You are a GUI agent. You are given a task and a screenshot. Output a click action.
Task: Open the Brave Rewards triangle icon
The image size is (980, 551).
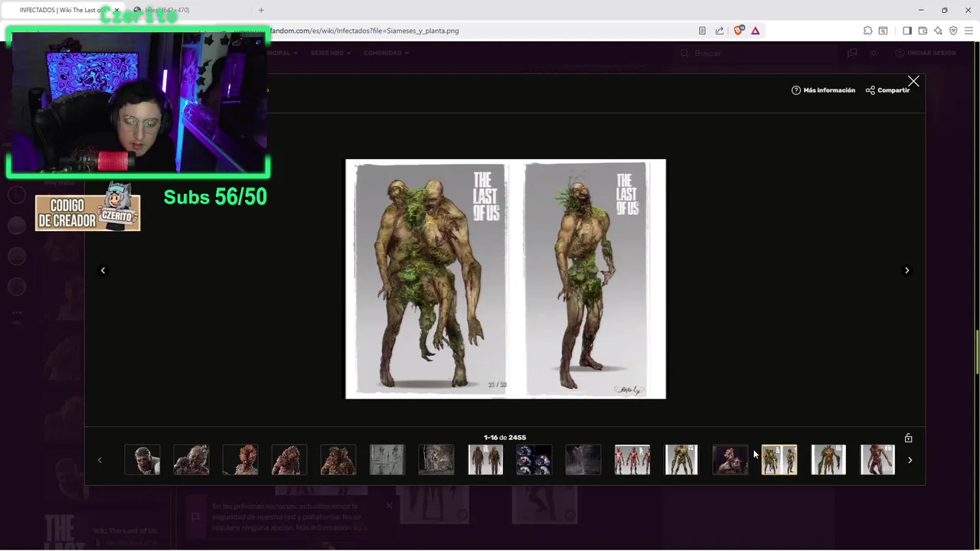click(x=755, y=31)
